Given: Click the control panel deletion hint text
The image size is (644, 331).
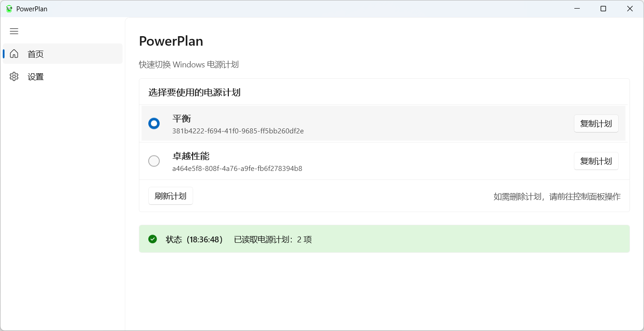Looking at the screenshot, I should 557,196.
